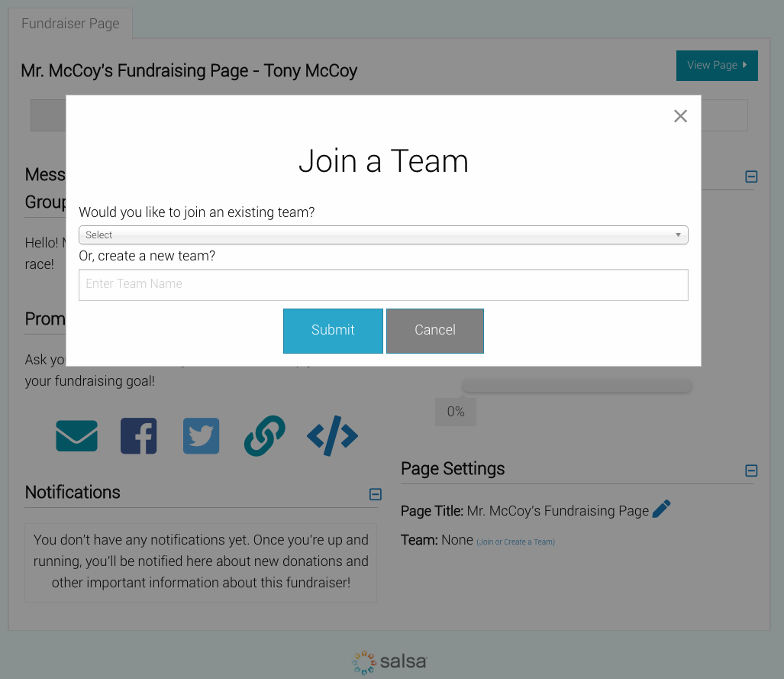The width and height of the screenshot is (784, 679).
Task: Follow the Join or Create a Team link
Action: (x=515, y=542)
